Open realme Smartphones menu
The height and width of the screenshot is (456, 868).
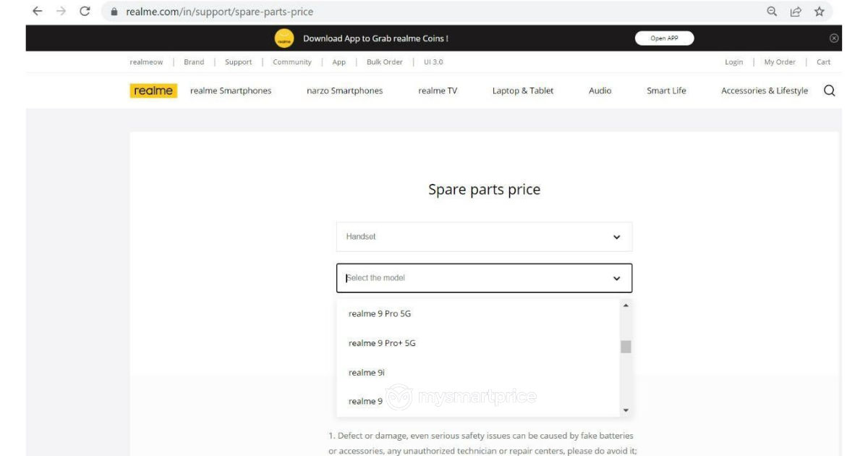coord(231,90)
